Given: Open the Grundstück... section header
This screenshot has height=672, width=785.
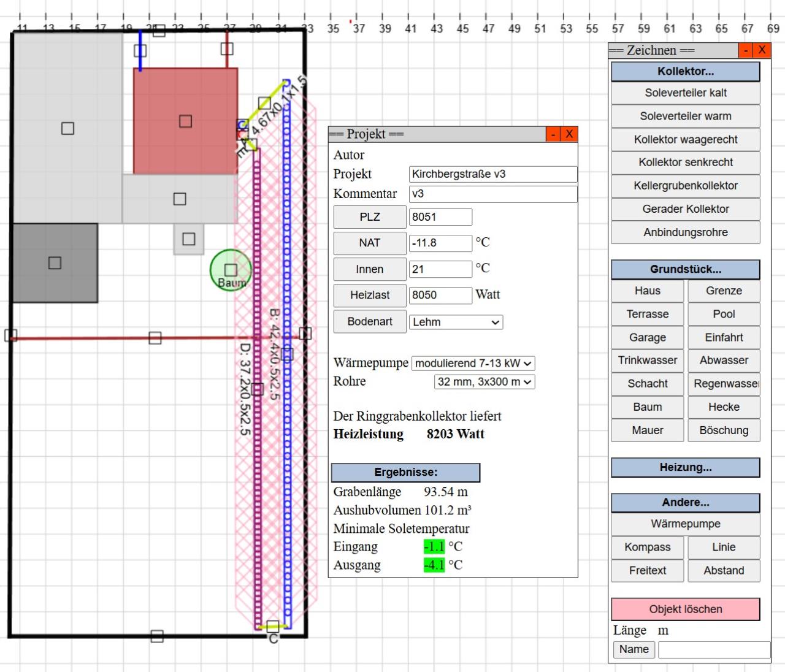Looking at the screenshot, I should (x=685, y=269).
